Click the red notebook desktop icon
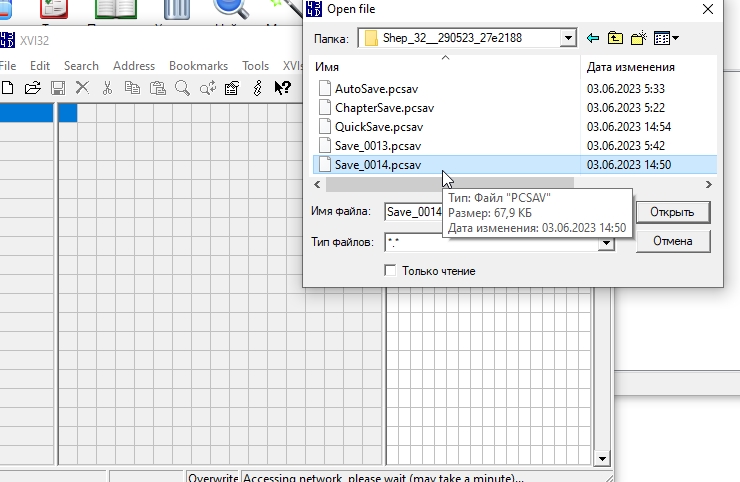The height and width of the screenshot is (482, 740). click(x=54, y=8)
